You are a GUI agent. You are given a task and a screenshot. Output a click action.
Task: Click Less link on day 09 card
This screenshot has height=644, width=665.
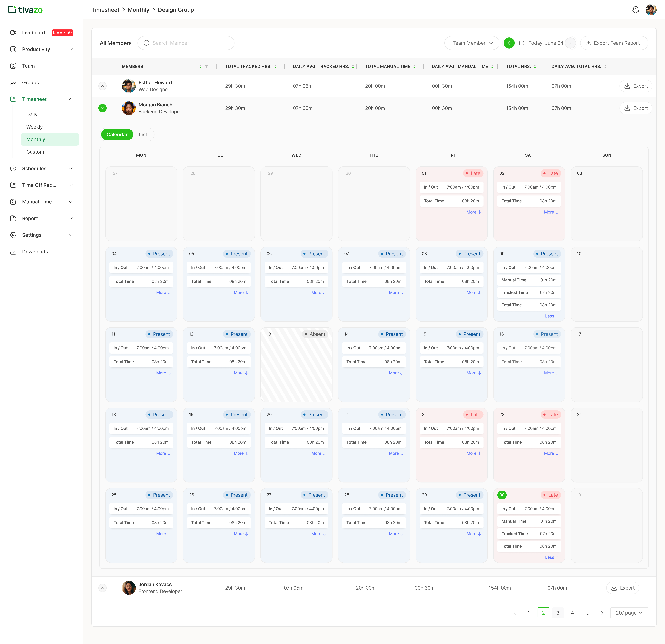[x=551, y=316]
